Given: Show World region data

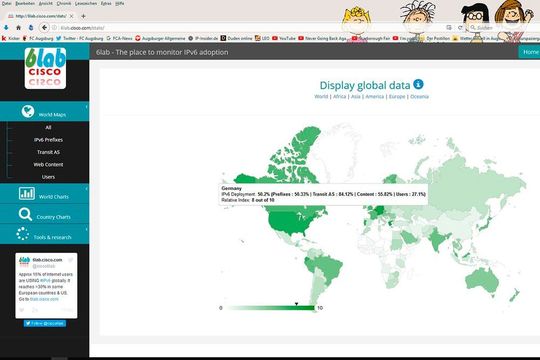Looking at the screenshot, I should pos(321,96).
